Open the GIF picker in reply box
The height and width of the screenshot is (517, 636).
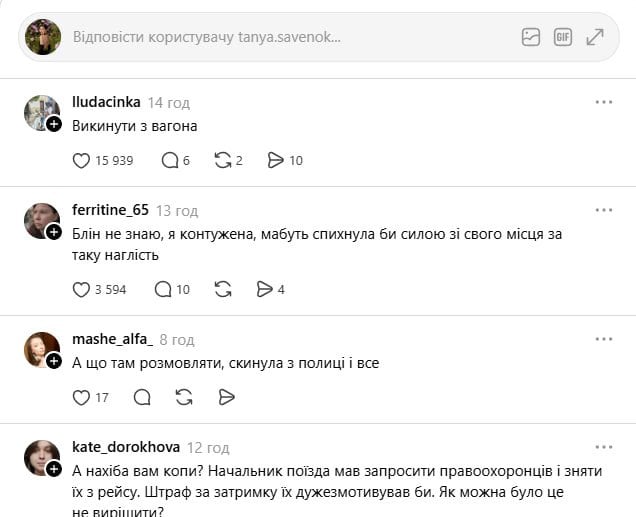click(x=563, y=37)
